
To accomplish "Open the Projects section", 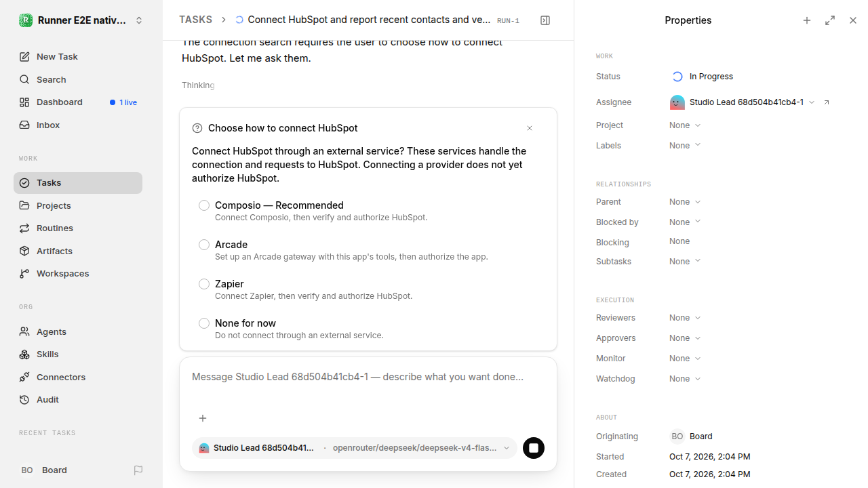I will (x=78, y=205).
